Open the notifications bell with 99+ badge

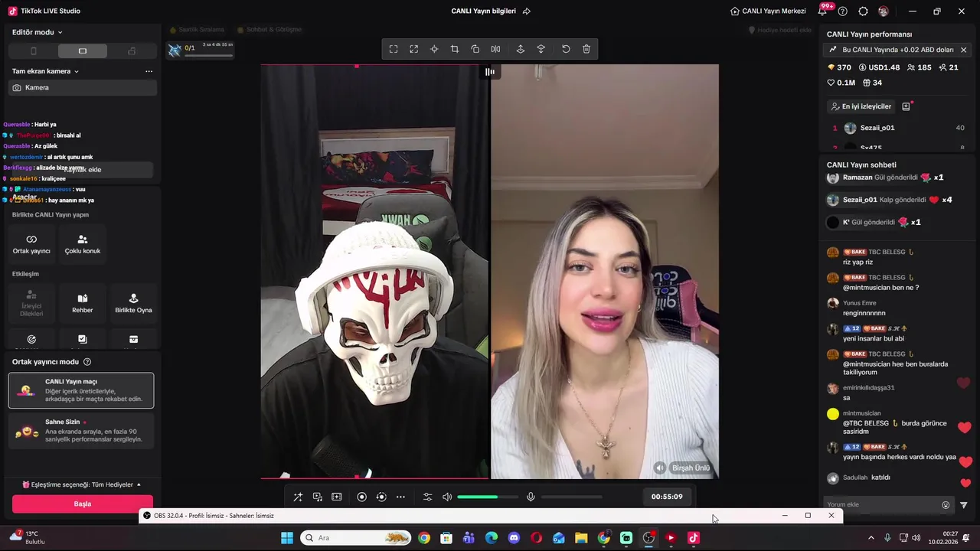823,11
